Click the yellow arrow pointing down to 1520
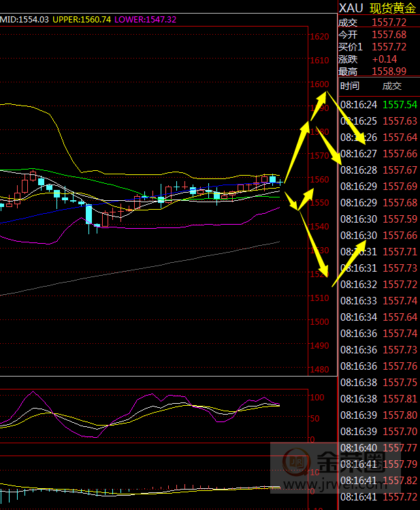 (314, 244)
